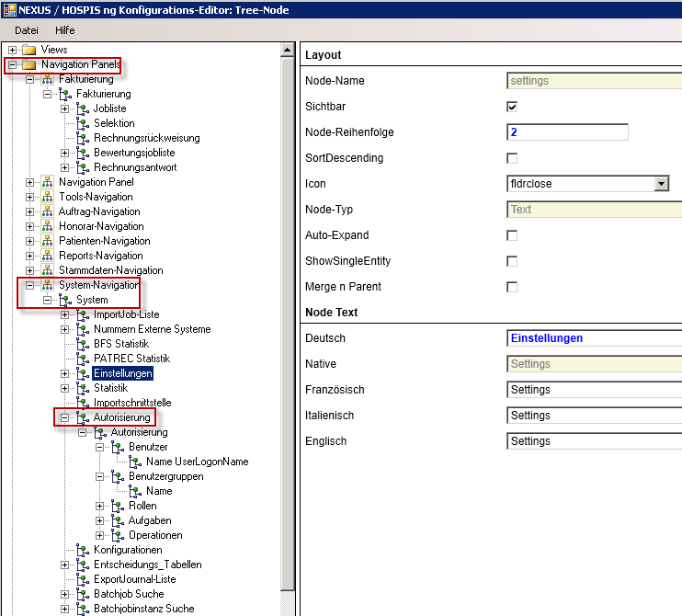Click the Tools-Navigation panel icon
The image size is (682, 616).
click(x=48, y=197)
